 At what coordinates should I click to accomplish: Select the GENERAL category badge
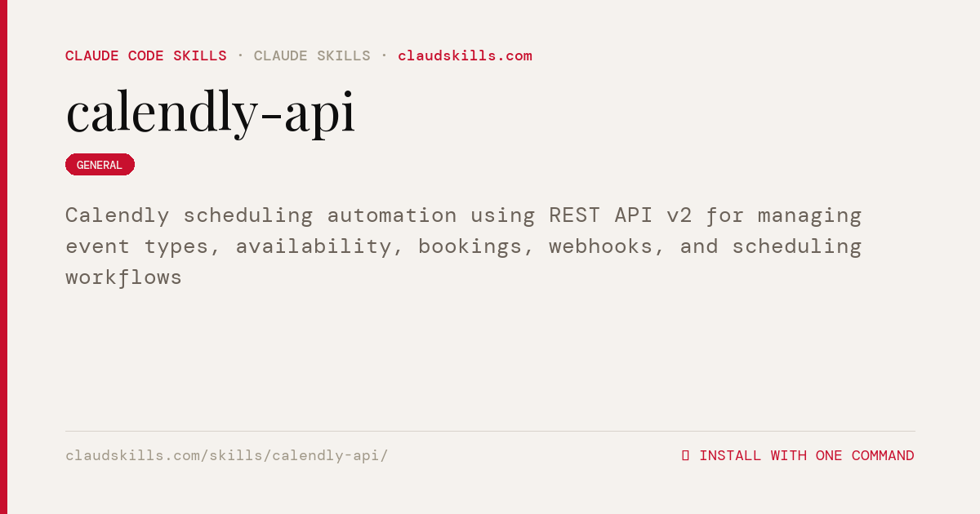tap(100, 165)
